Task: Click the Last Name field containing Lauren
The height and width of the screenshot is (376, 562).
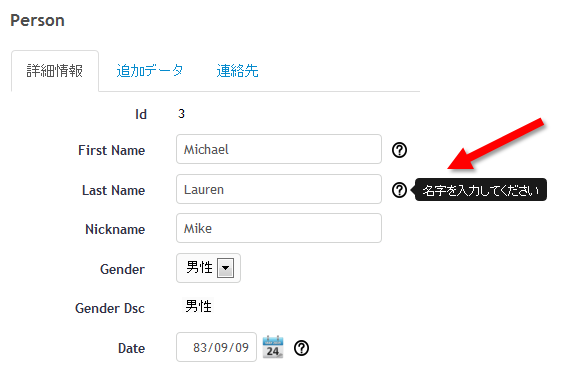Action: 279,189
